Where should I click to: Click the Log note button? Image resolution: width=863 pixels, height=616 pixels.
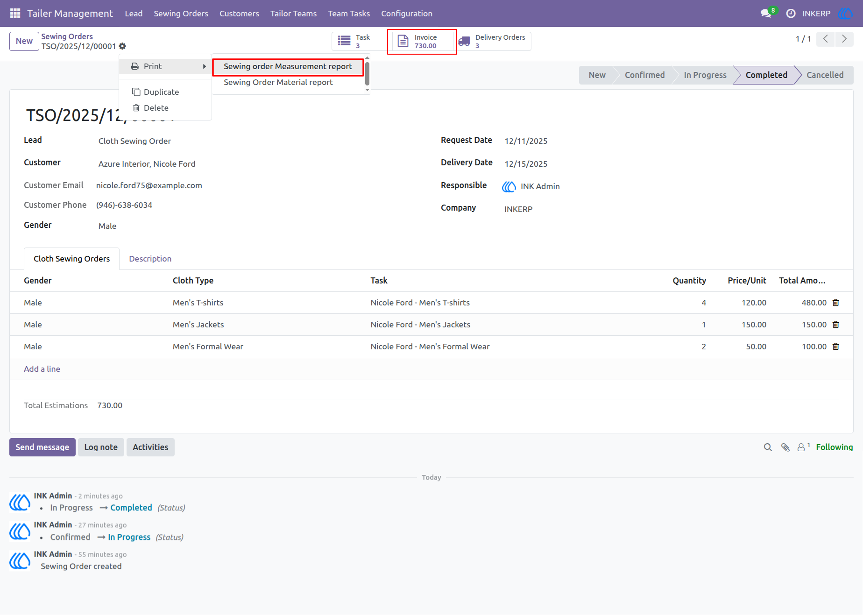point(101,447)
